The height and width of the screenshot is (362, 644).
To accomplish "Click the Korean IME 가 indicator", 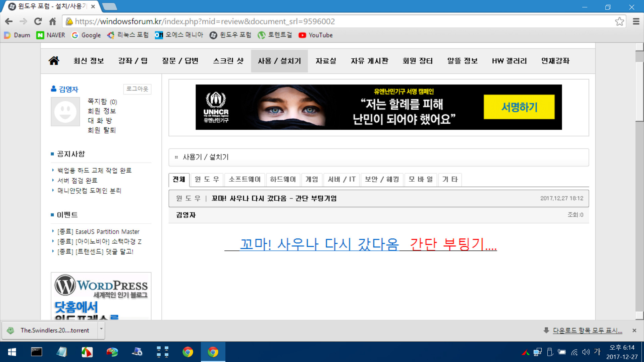I will pos(597,352).
